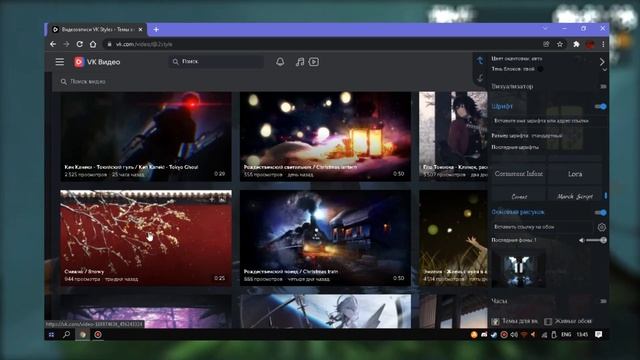Click the Цвет оценочки setting
Viewport: 640px width, 360px height.
[x=517, y=59]
